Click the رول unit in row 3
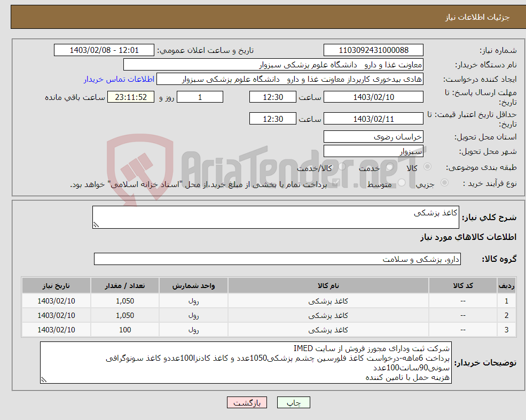Screen dimensions: 526x420 click(x=193, y=330)
